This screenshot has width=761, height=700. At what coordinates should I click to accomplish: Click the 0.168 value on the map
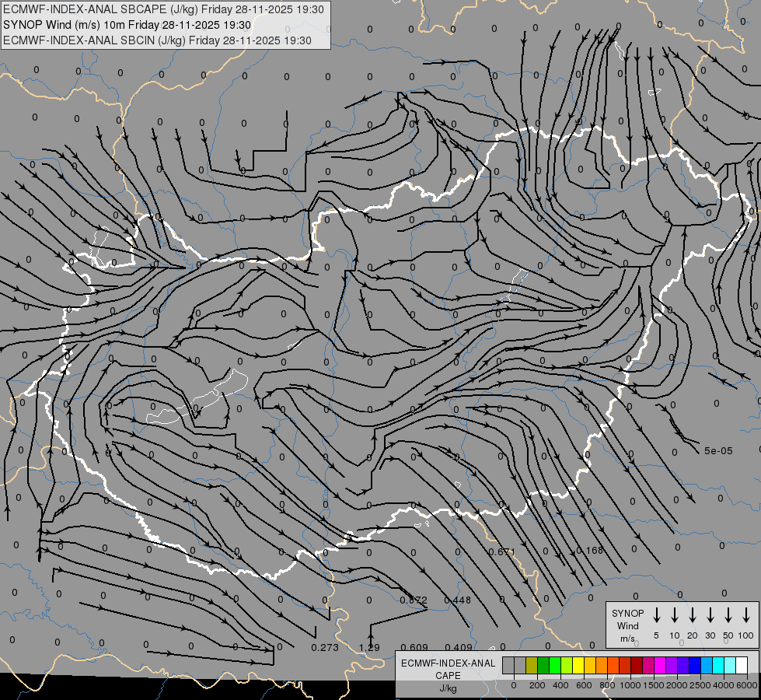[x=590, y=550]
